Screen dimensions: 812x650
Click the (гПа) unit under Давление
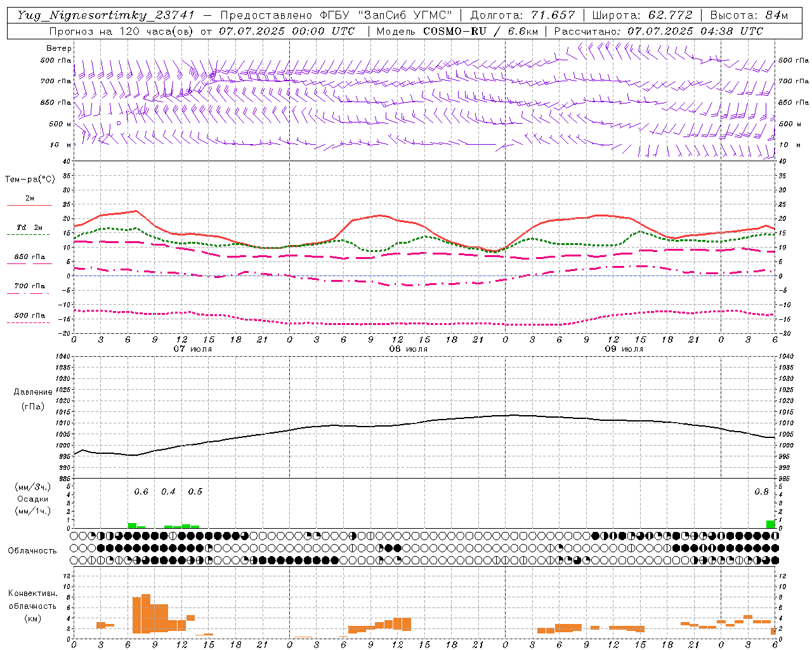click(x=33, y=407)
